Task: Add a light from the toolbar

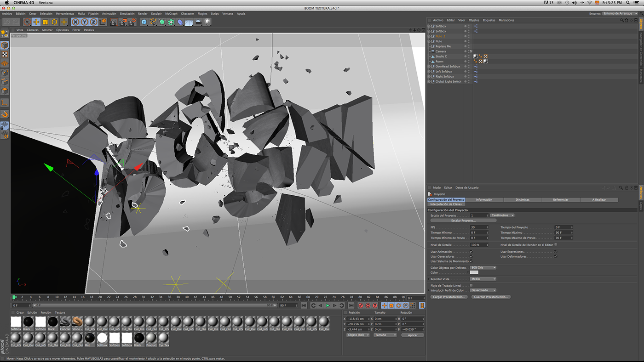Action: [x=207, y=22]
